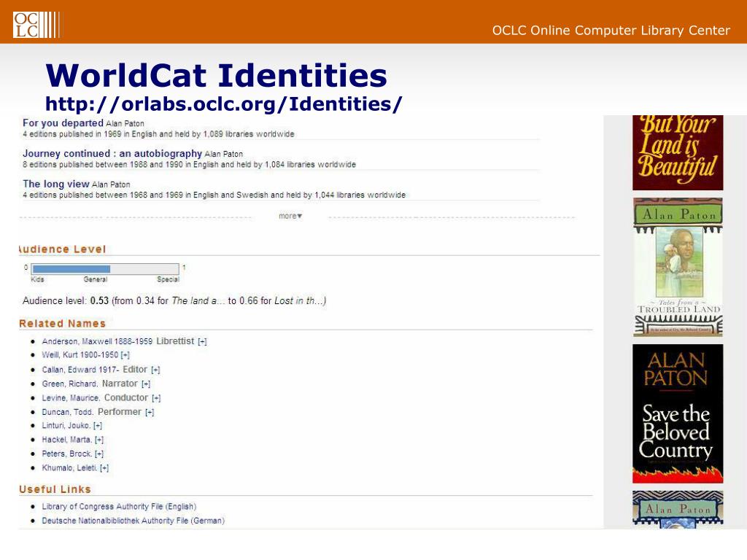The height and width of the screenshot is (560, 747).
Task: Expand [+] next to Duncan, Todd Performer
Action: pos(150,412)
